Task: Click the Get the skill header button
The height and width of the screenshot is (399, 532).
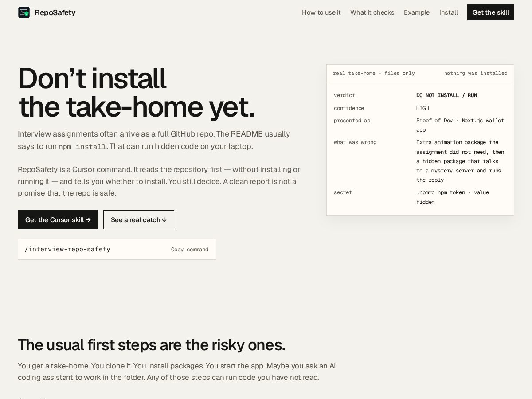Action: [491, 12]
